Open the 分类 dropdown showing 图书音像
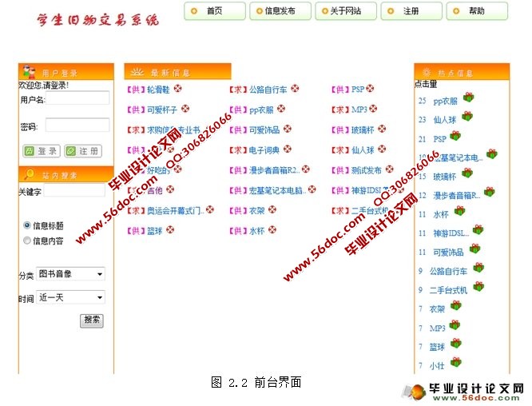This screenshot has width=532, height=406. point(70,274)
